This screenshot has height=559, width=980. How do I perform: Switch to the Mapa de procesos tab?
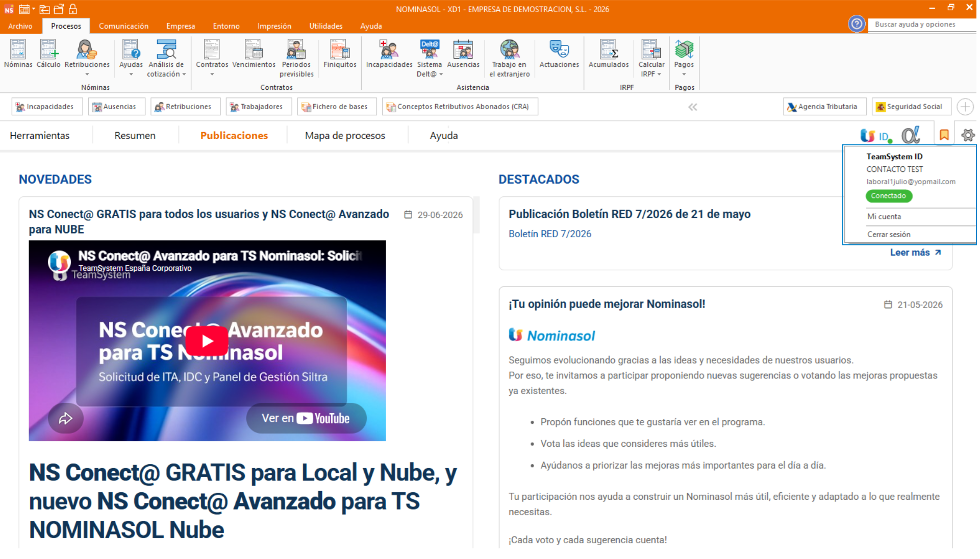(345, 136)
